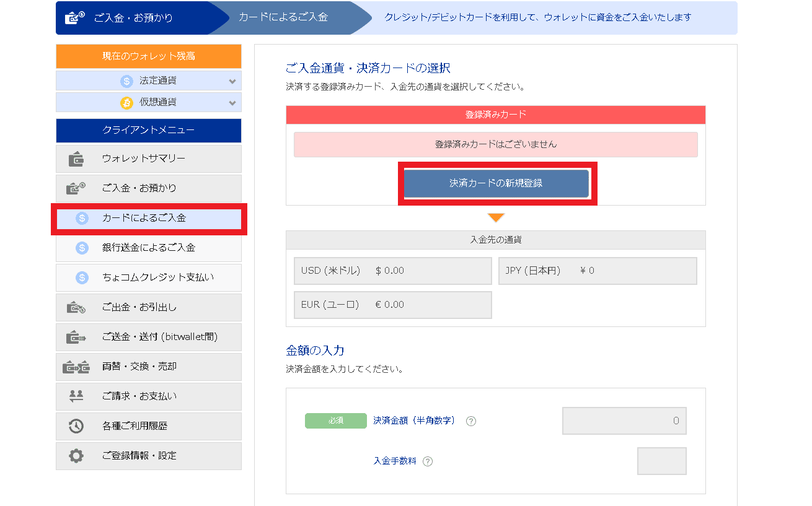
Task: Click the deposit icon beside ご入金・お預かり in sidebar
Action: 76,188
